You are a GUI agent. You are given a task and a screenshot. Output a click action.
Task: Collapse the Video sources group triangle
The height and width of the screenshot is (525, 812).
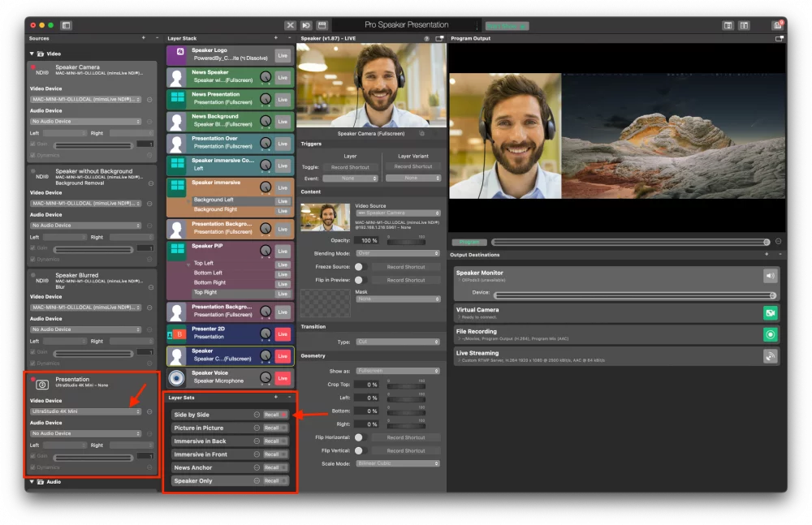click(32, 54)
